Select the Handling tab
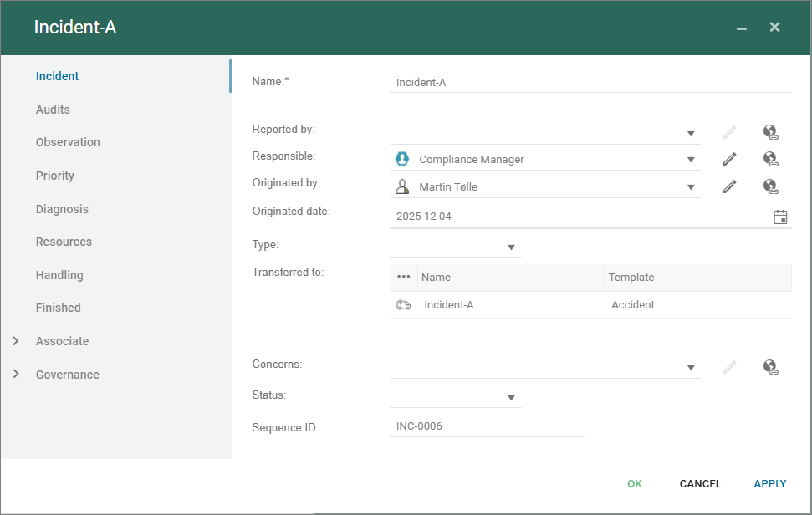The image size is (812, 515). tap(59, 275)
